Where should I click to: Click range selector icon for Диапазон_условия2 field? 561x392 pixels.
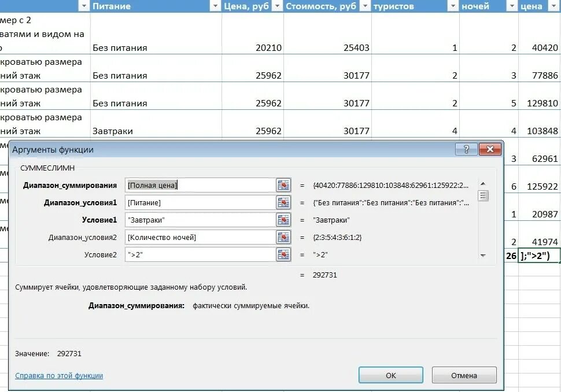tap(283, 237)
